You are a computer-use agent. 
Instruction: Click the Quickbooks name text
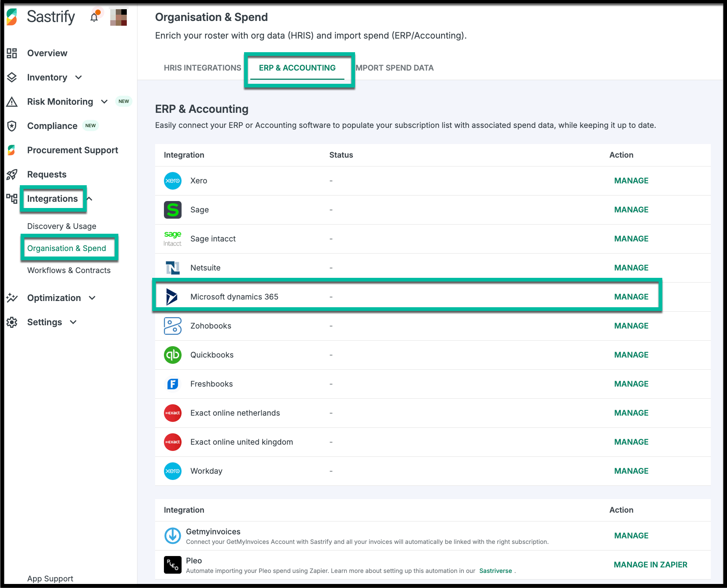tap(212, 355)
